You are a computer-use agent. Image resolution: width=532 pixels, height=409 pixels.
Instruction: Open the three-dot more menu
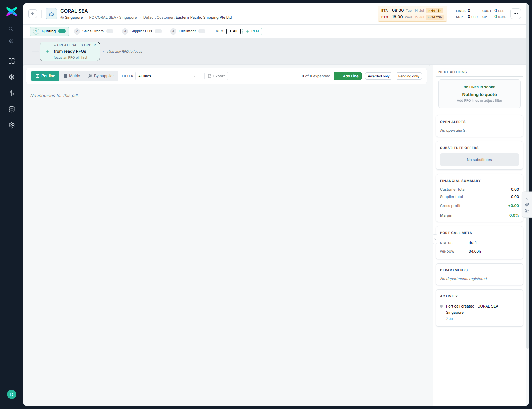(516, 14)
